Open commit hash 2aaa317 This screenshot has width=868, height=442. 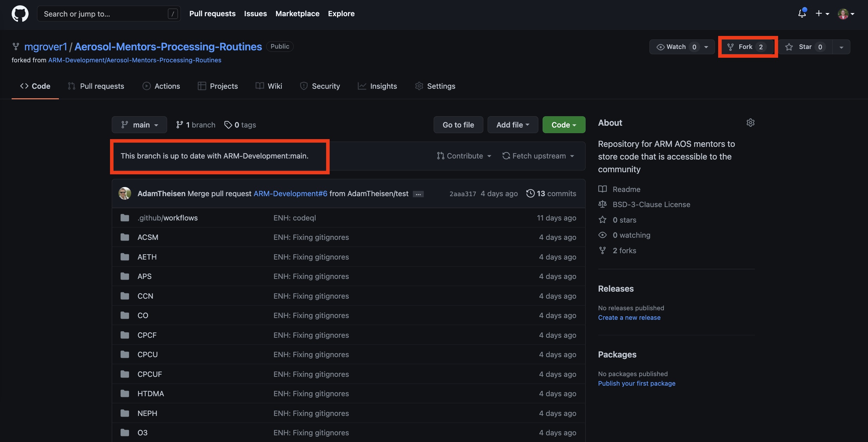coord(463,194)
